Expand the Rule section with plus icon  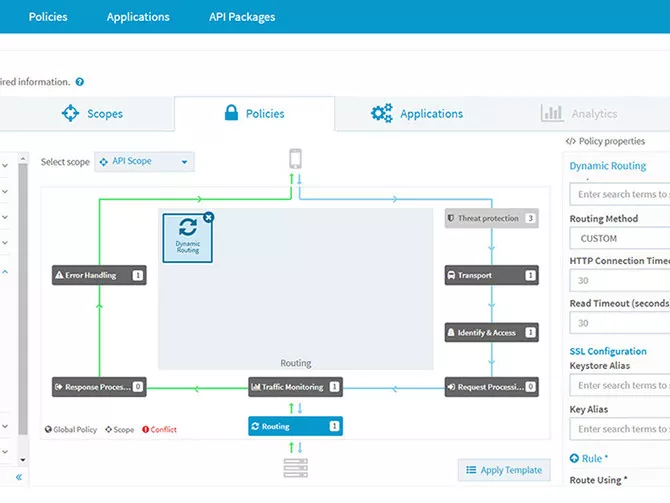[x=574, y=458]
